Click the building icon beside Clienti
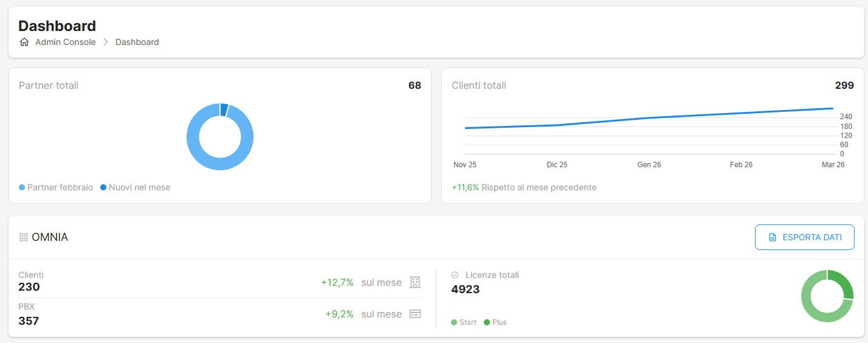 [415, 282]
